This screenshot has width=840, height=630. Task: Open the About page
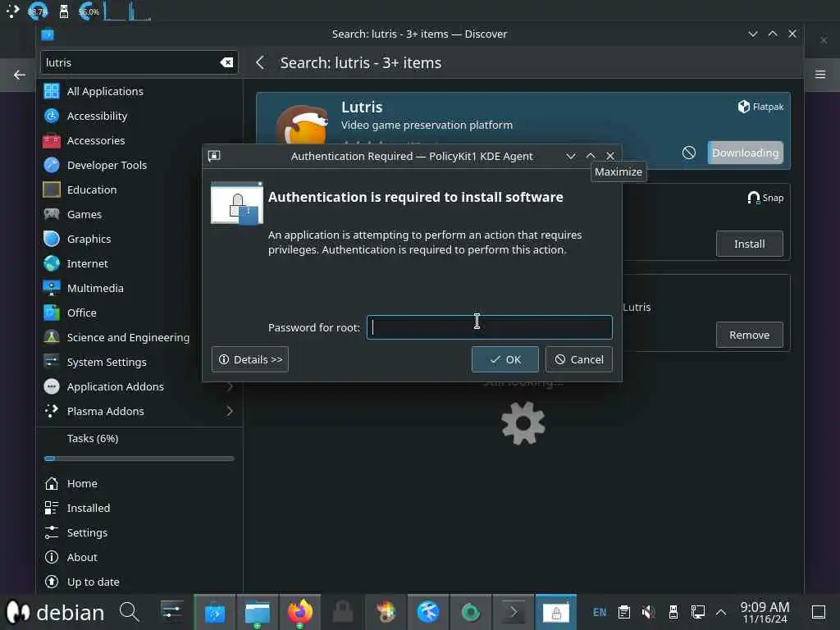coord(139,558)
